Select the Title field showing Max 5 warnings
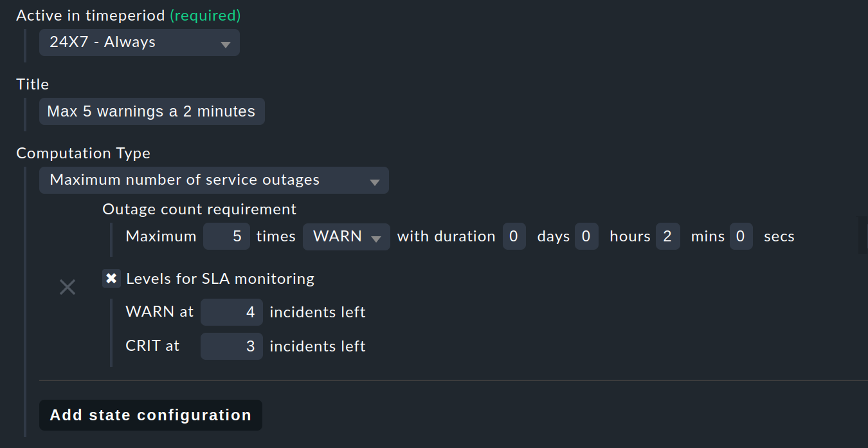The height and width of the screenshot is (448, 868). tap(152, 111)
